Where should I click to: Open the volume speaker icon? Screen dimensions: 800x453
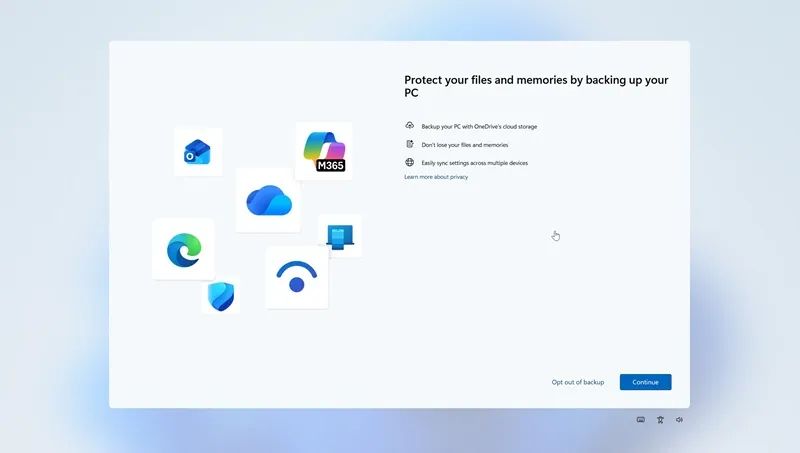[x=680, y=420]
